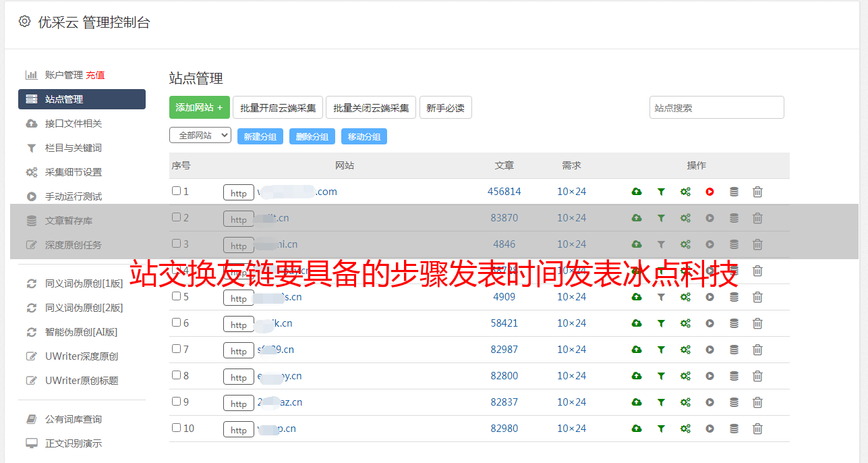
Task: Click http protocol box in row 10
Action: pyautogui.click(x=239, y=430)
